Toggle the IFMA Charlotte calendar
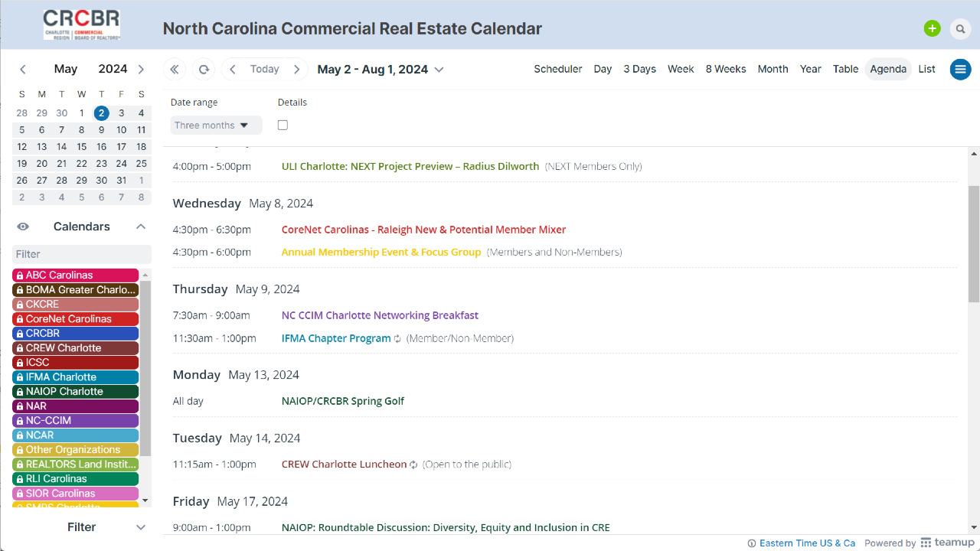980x551 pixels. click(76, 377)
